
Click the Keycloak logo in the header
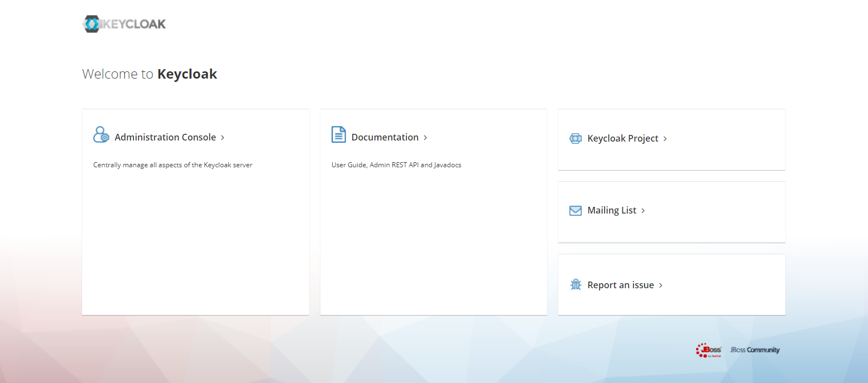pos(124,24)
